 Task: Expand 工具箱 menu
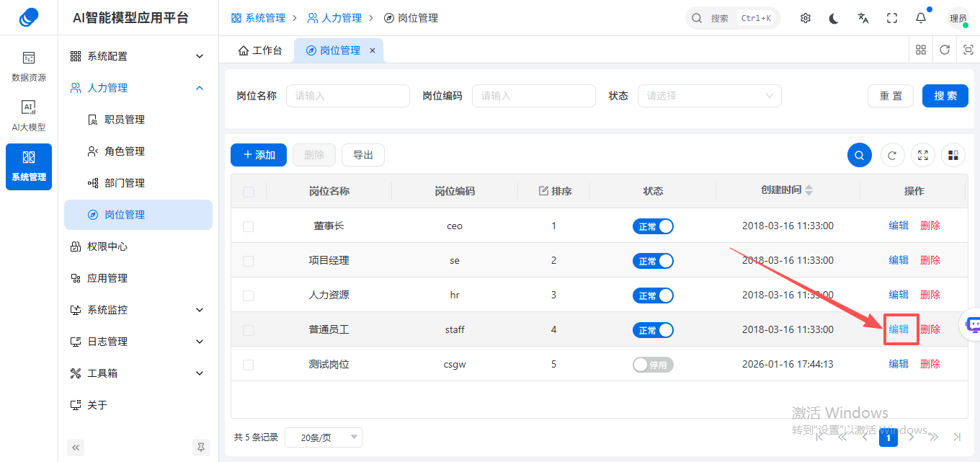[138, 373]
